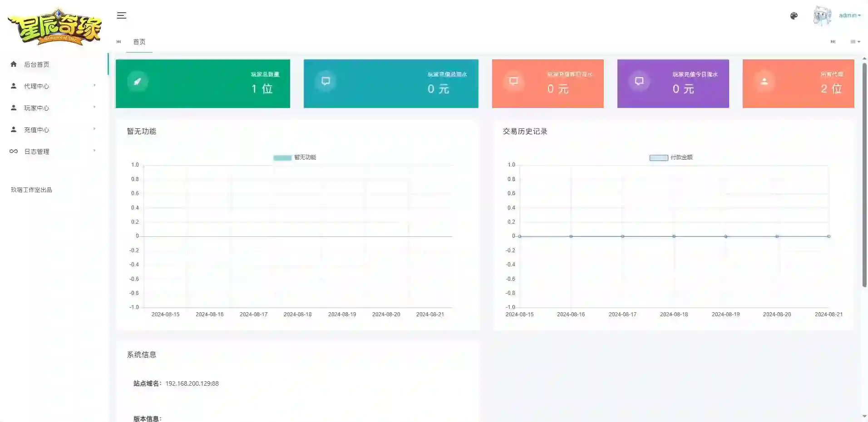Open the theme palette icon top right
868x422 pixels.
(794, 15)
